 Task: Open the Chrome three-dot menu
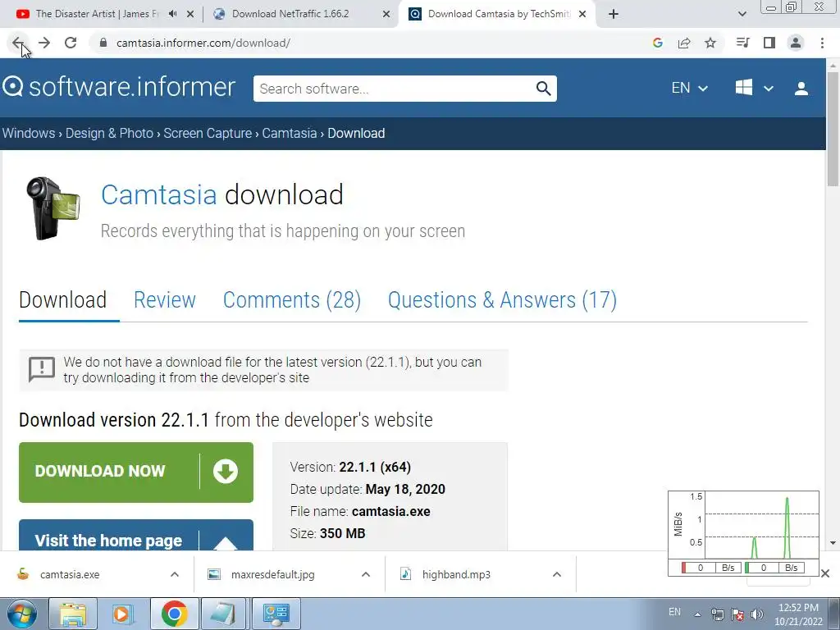coord(822,43)
